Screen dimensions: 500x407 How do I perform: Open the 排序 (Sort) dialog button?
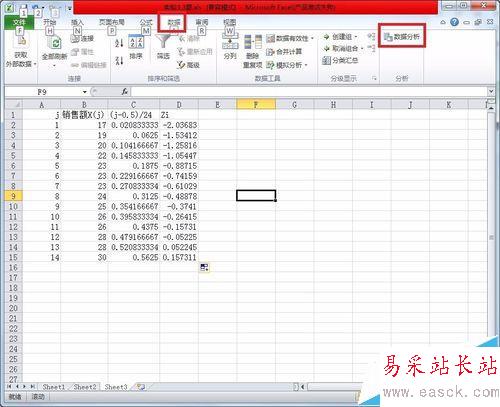(136, 46)
